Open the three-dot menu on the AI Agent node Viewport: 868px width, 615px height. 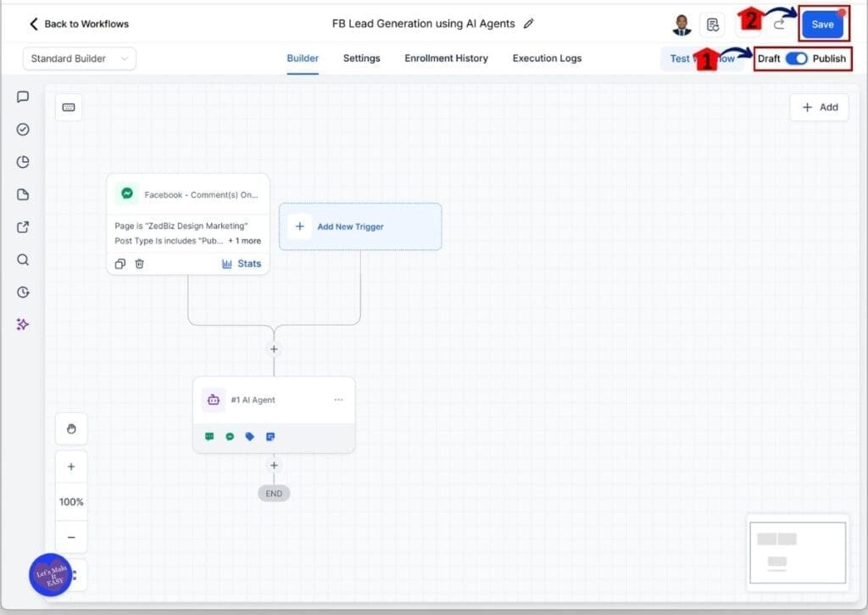[x=338, y=400]
